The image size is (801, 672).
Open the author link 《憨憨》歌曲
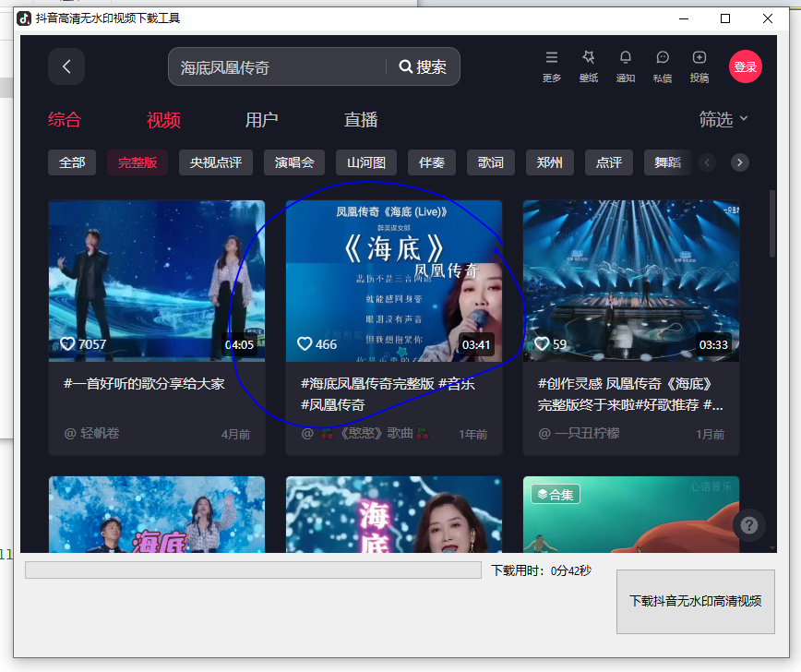[365, 433]
